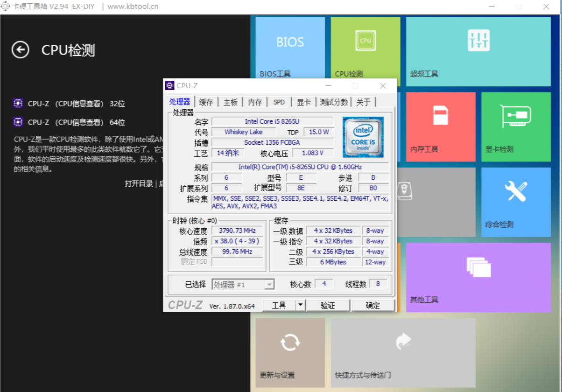Click the 插槽 value Socket 1356 FCBGA
Viewport: 562px width, 392px height.
click(x=272, y=142)
